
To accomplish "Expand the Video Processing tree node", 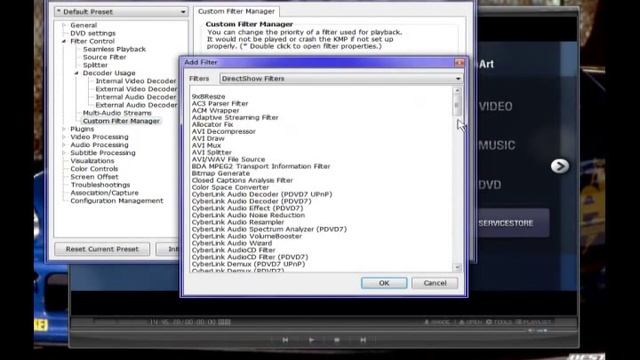I will click(x=64, y=137).
